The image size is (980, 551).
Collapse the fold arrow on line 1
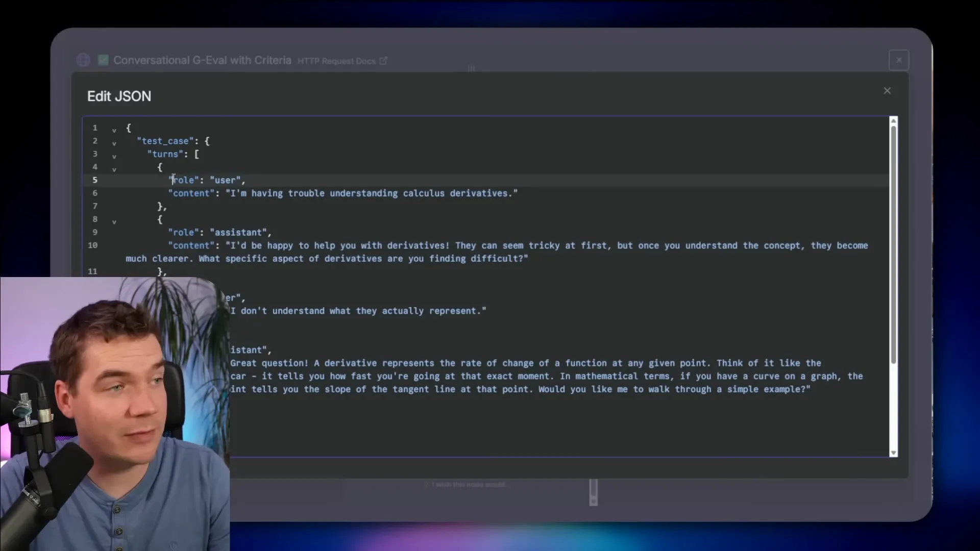click(114, 130)
